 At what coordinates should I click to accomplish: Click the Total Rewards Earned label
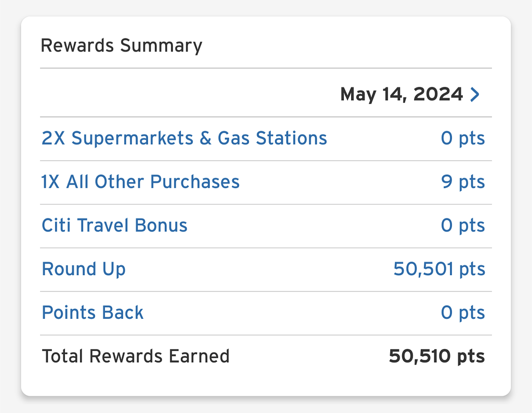135,356
